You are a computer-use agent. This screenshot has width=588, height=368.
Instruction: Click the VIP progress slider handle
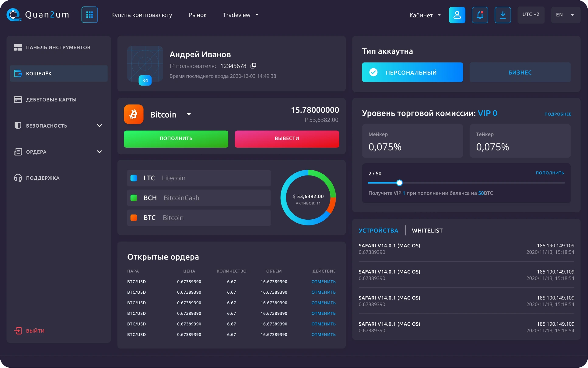tap(399, 183)
